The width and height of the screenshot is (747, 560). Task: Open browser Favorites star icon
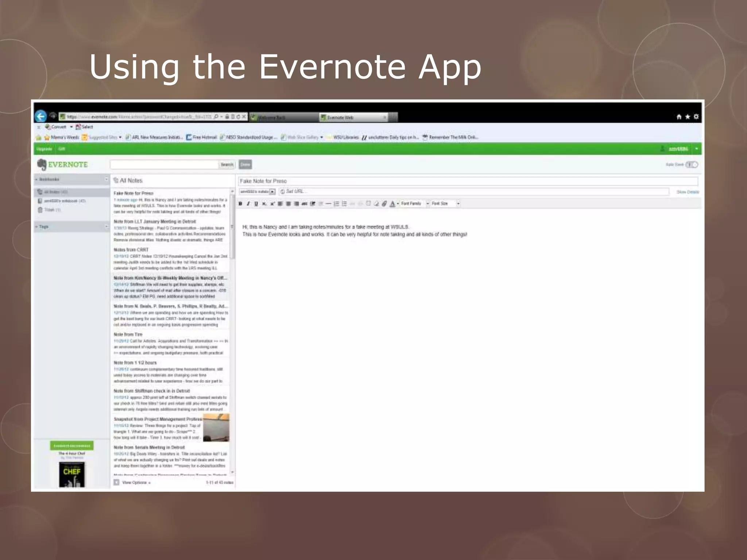coord(688,117)
